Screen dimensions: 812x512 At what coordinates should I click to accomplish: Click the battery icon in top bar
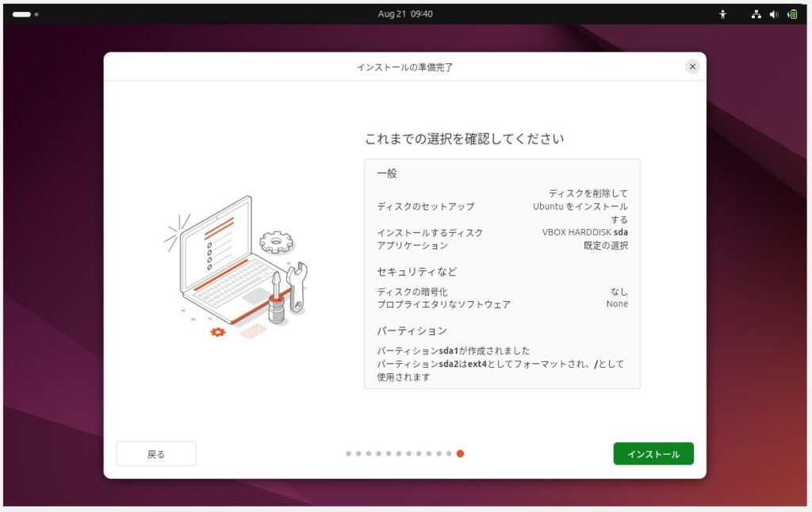pos(792,14)
